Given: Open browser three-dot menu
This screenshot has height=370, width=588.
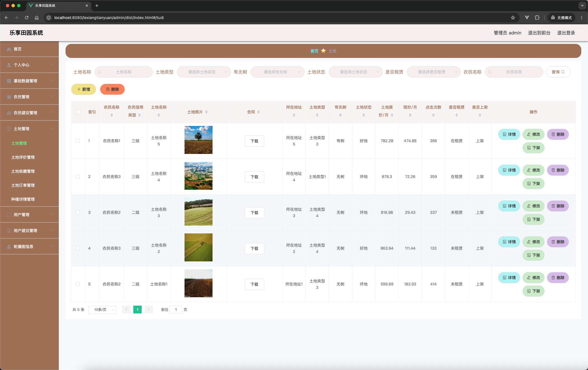Looking at the screenshot, I should tap(582, 18).
